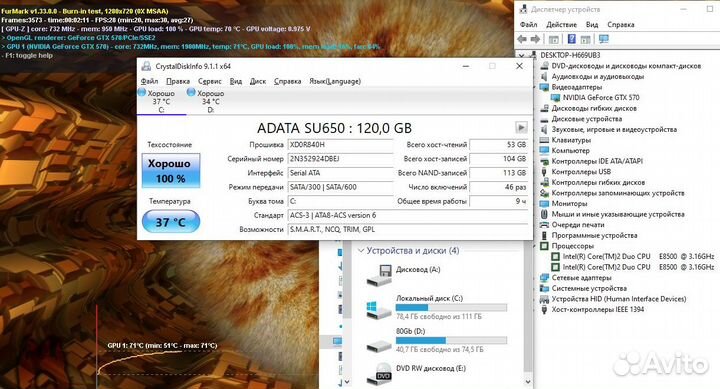Viewport: 720px width, 389px height.
Task: Click the Мониторы category icon
Action: point(545,203)
